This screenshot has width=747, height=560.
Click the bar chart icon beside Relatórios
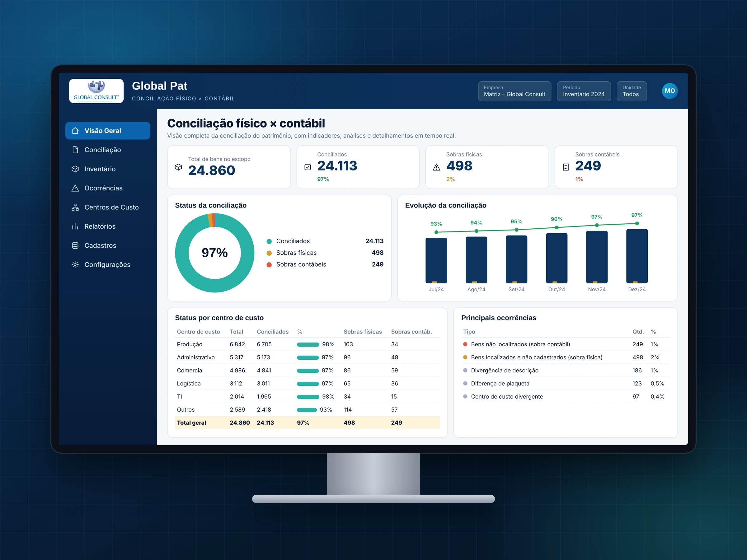click(75, 226)
